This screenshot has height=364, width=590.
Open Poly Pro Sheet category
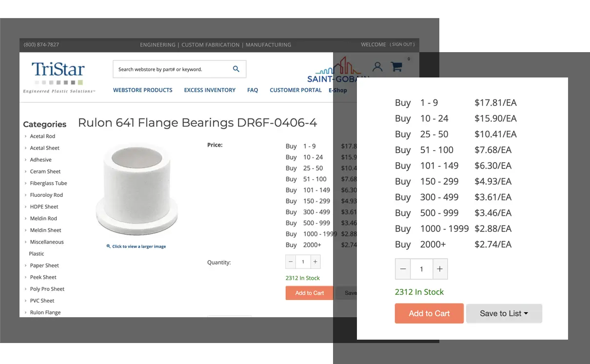(x=47, y=289)
